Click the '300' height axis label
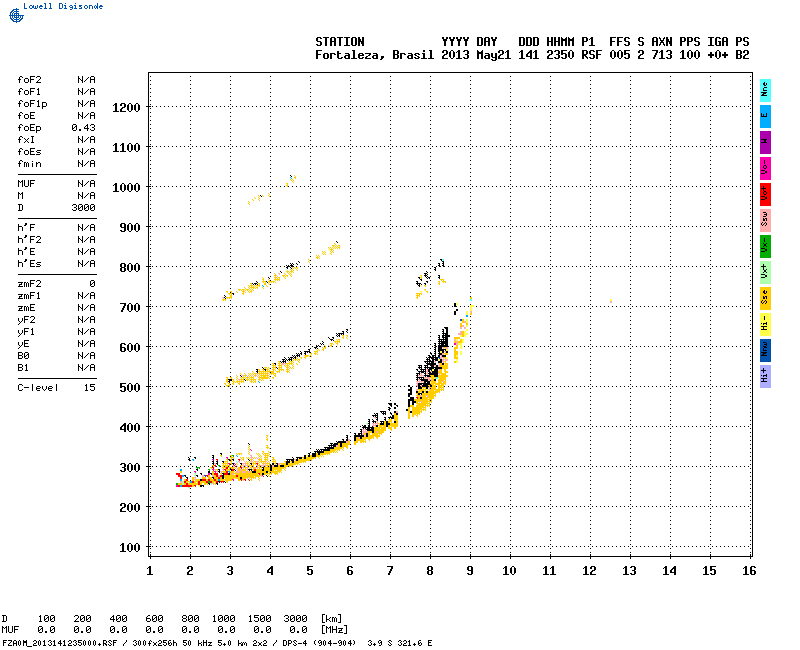The height and width of the screenshot is (650, 800). [x=130, y=468]
